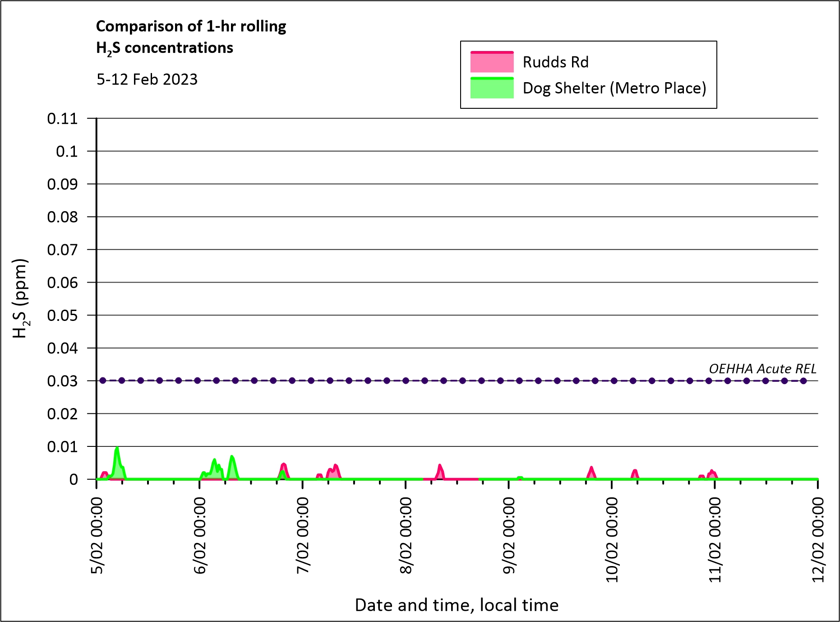Click the 7/02 00:00 date label
Screen dimensions: 840x622
pyautogui.click(x=303, y=535)
